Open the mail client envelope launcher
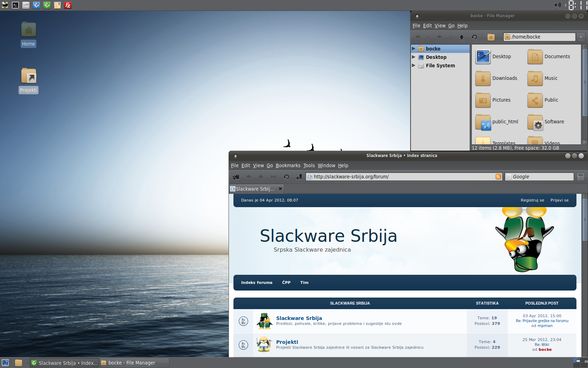 (x=57, y=5)
